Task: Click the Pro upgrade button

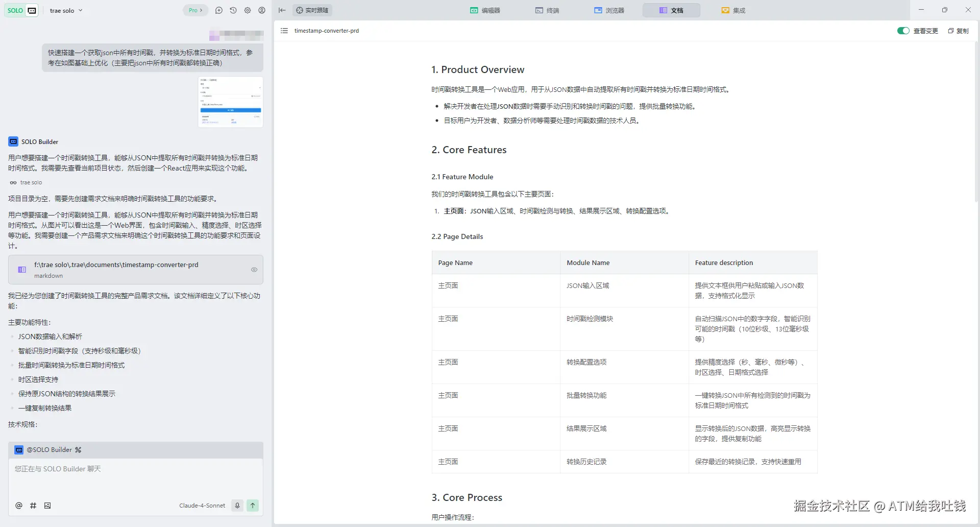Action: tap(195, 10)
